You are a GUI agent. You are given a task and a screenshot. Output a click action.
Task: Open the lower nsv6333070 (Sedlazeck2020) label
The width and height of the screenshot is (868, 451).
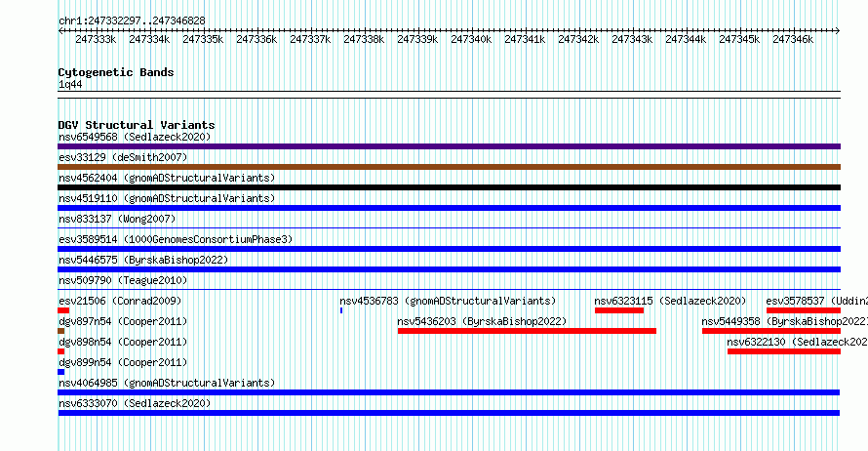(135, 403)
